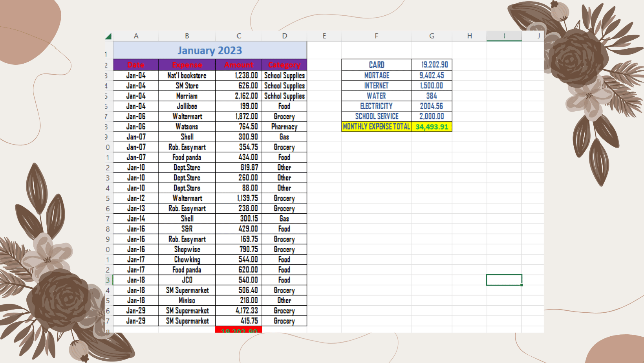
Task: Click the CARD label cell
Action: click(376, 65)
